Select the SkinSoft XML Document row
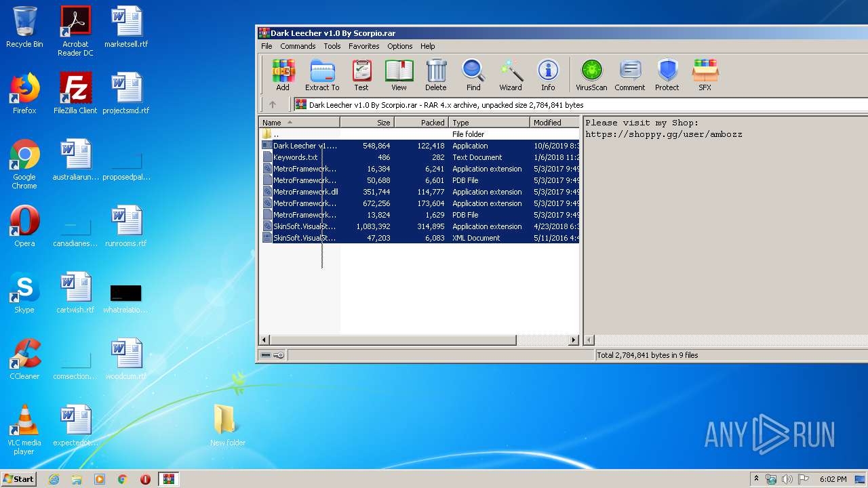Viewport: 868px width, 488px height. (x=420, y=238)
